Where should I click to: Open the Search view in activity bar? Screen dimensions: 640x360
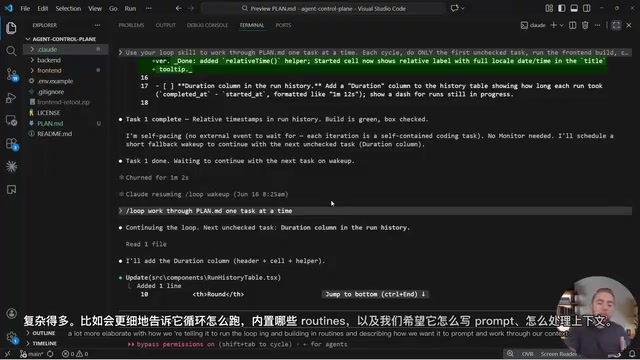pos(11,51)
